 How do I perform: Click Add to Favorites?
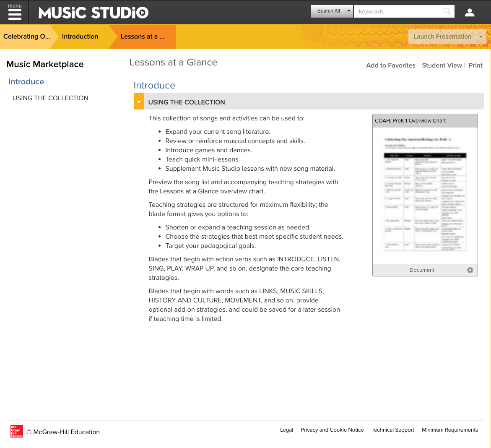pyautogui.click(x=390, y=65)
